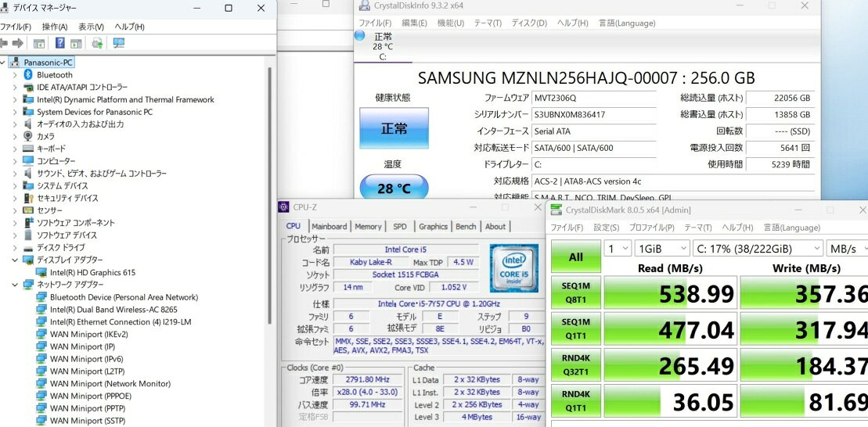Open the MB/s unit dropdown in CrystalDiskMark
The height and width of the screenshot is (427, 868).
[x=848, y=249]
